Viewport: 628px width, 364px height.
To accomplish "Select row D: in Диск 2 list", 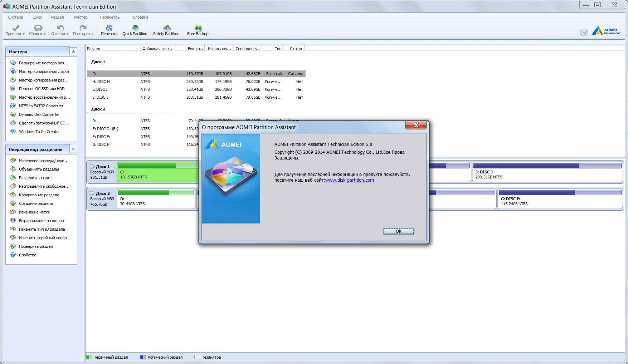I will 143,121.
